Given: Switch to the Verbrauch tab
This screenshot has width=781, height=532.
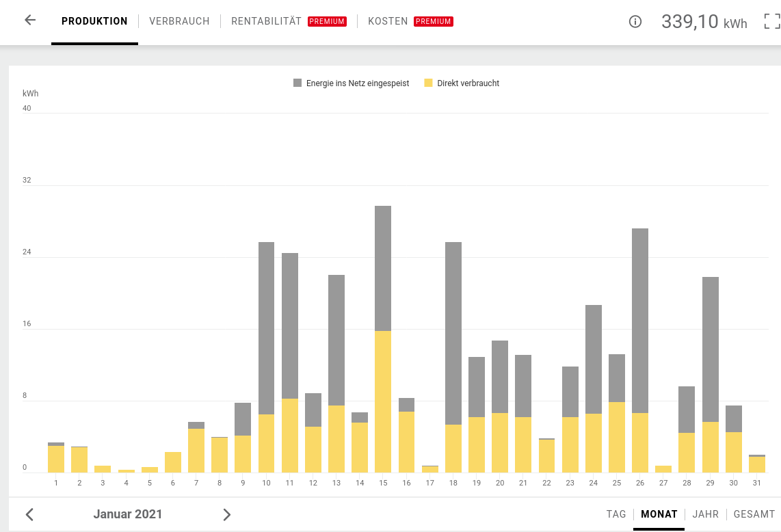Looking at the screenshot, I should (179, 21).
